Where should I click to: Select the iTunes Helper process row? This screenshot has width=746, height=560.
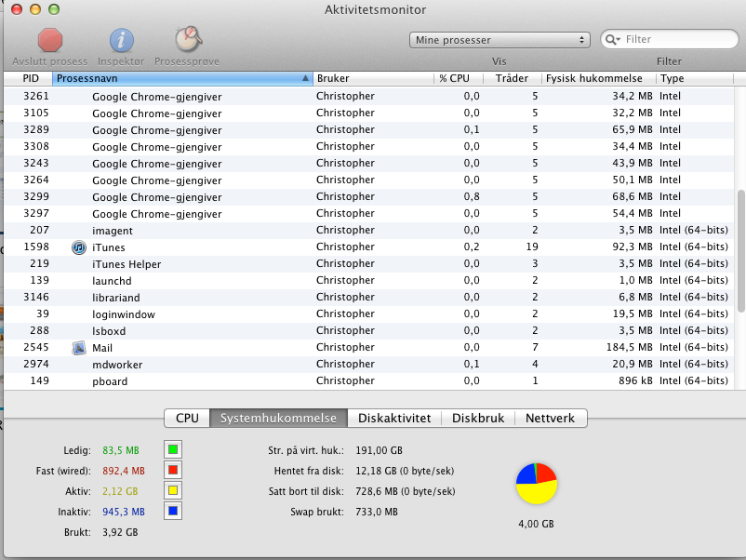coord(369,263)
